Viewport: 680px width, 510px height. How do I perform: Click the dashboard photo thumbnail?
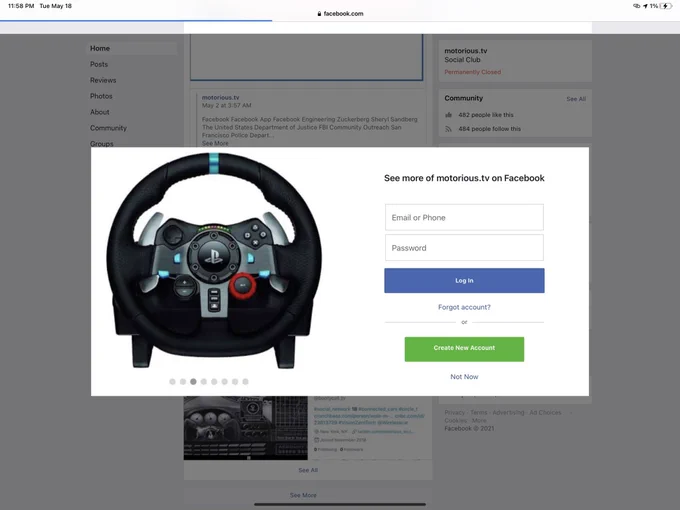245,428
